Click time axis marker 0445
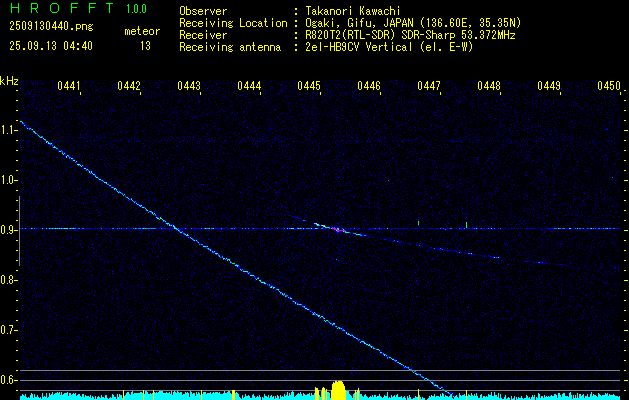629x400 pixels. click(x=309, y=85)
